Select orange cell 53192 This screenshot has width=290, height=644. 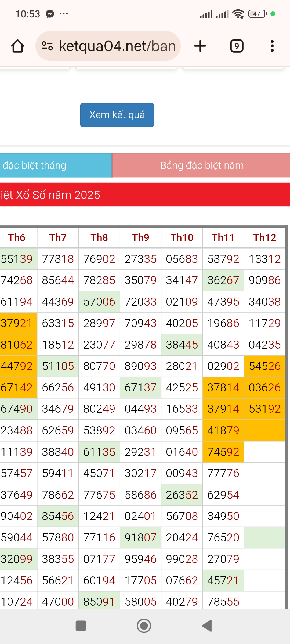coord(265,409)
